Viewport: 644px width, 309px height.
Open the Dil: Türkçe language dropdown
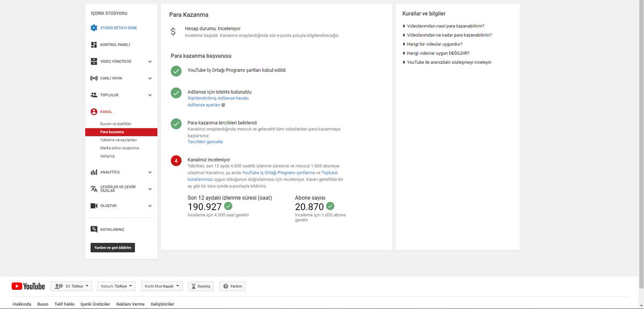tap(72, 286)
